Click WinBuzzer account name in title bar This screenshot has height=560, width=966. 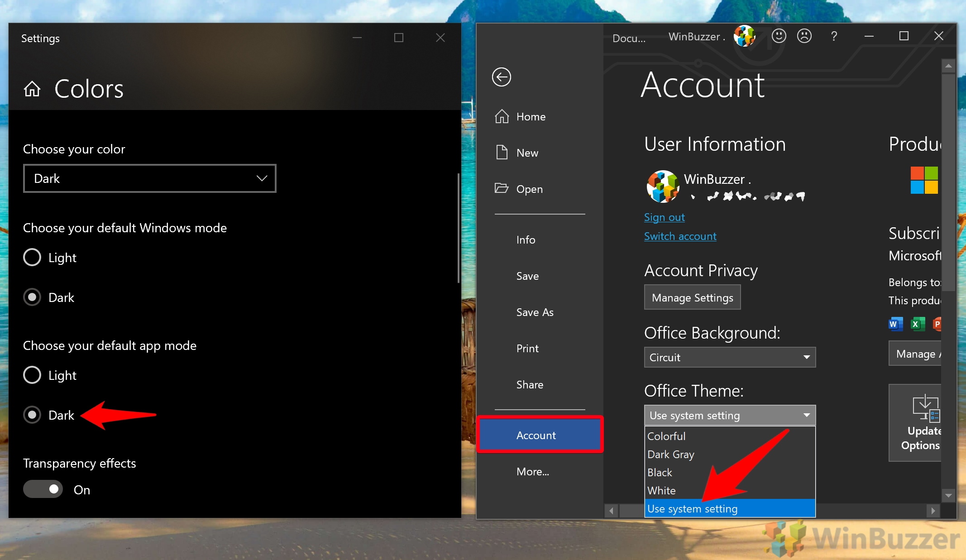697,37
